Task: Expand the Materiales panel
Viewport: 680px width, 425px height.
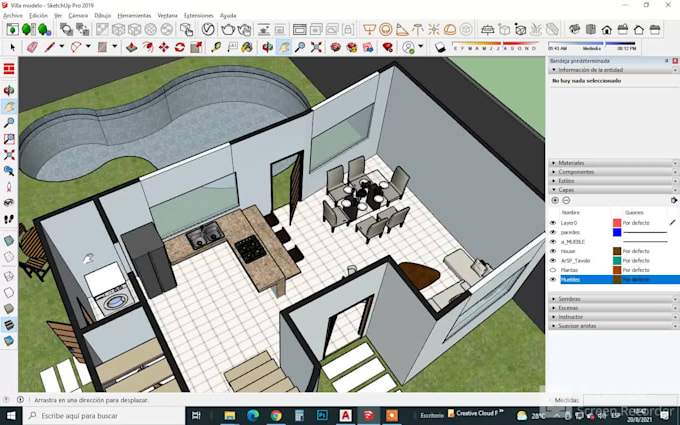Action: click(x=614, y=163)
